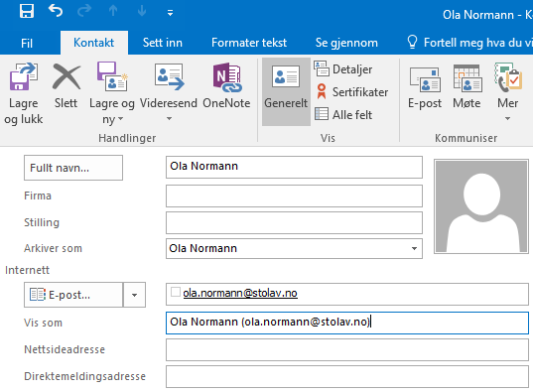Click the Lagre og lukk icon
This screenshot has height=392, width=533.
[x=23, y=76]
